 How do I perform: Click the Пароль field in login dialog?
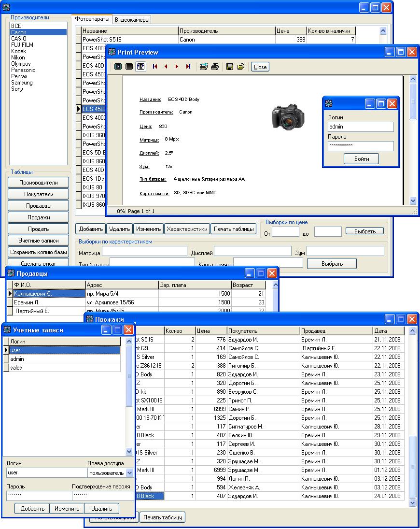pos(361,146)
